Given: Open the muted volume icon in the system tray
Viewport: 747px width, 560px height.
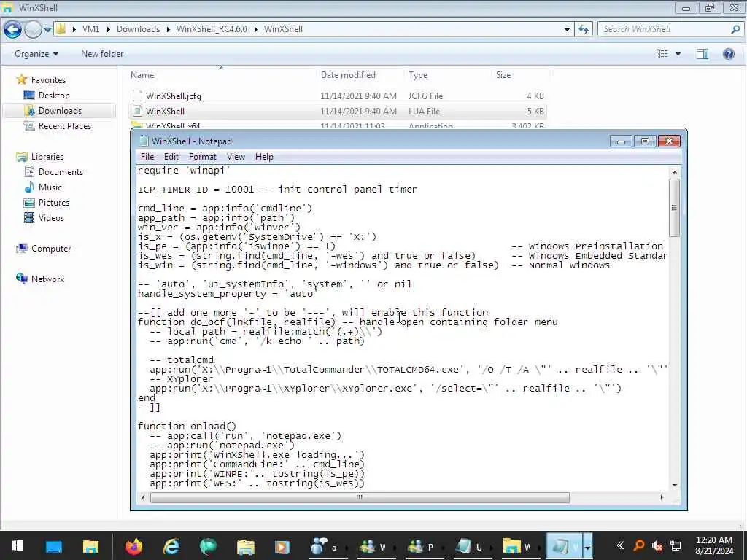Looking at the screenshot, I should (657, 546).
